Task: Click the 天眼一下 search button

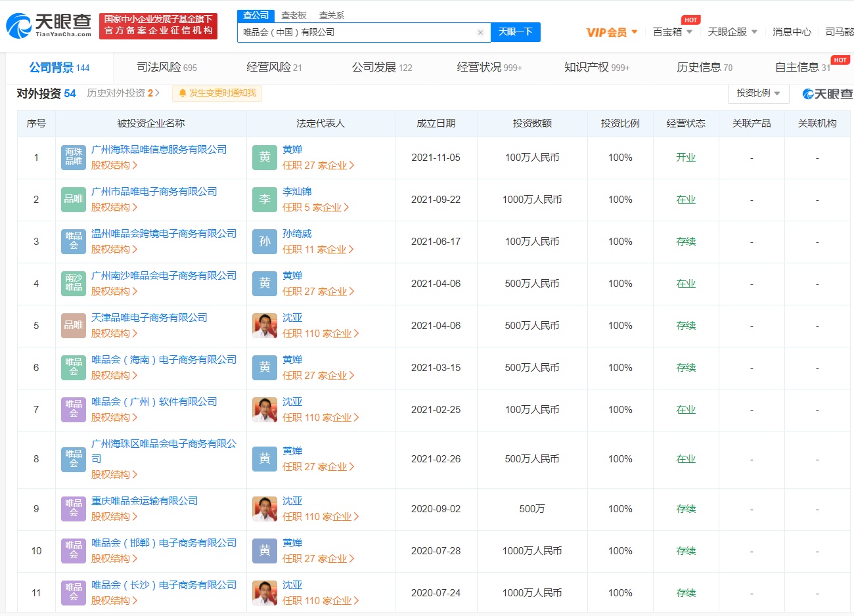Action: tap(516, 32)
